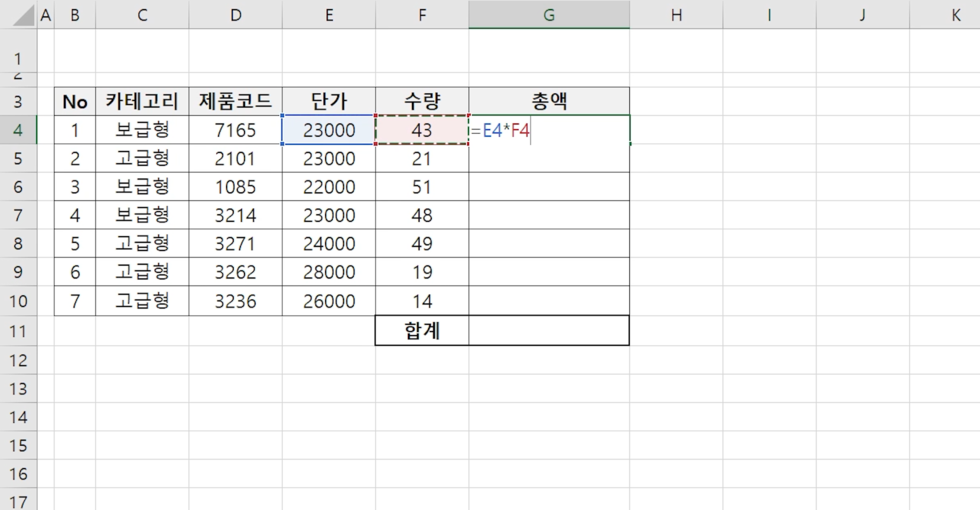Click the select-all corner of the grid

18,15
